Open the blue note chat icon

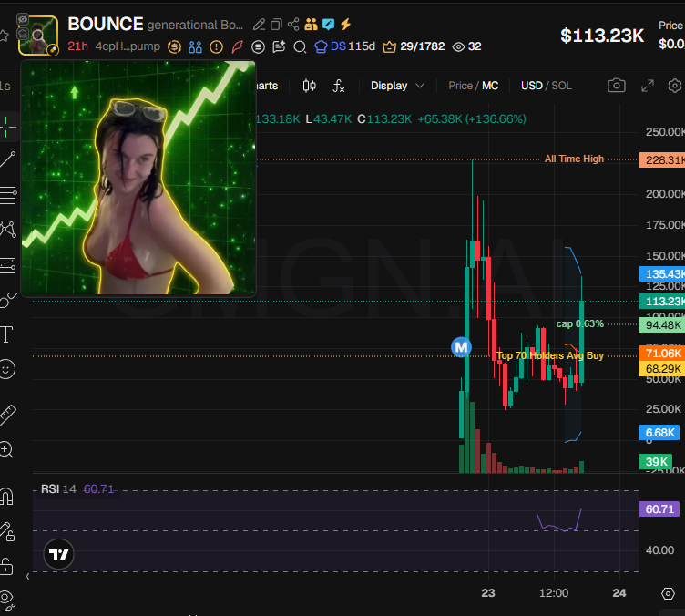tap(328, 25)
